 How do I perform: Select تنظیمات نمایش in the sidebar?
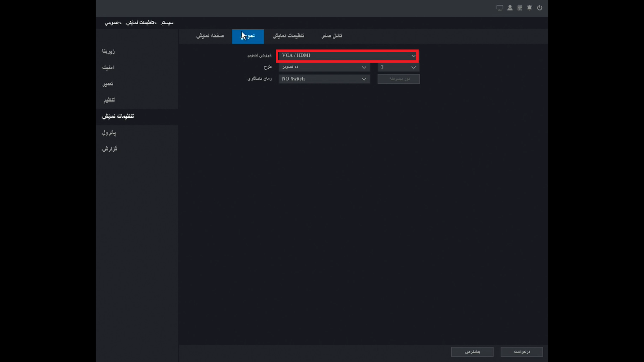[x=137, y=116]
